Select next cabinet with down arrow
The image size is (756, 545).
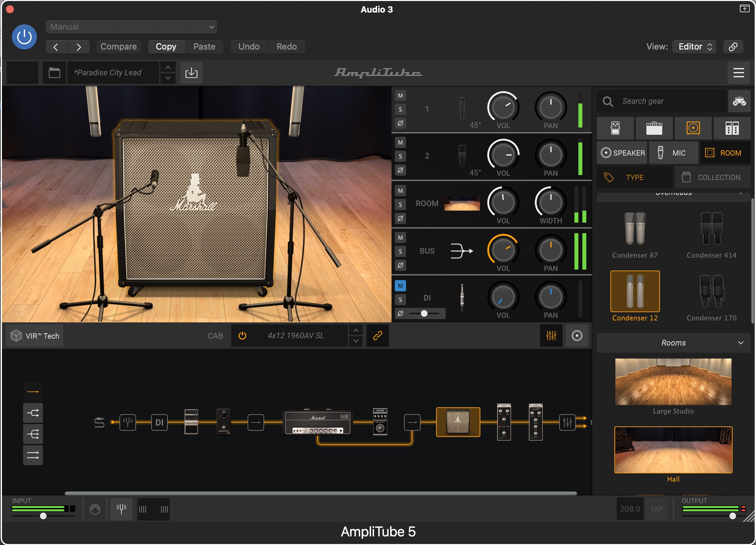pos(356,341)
